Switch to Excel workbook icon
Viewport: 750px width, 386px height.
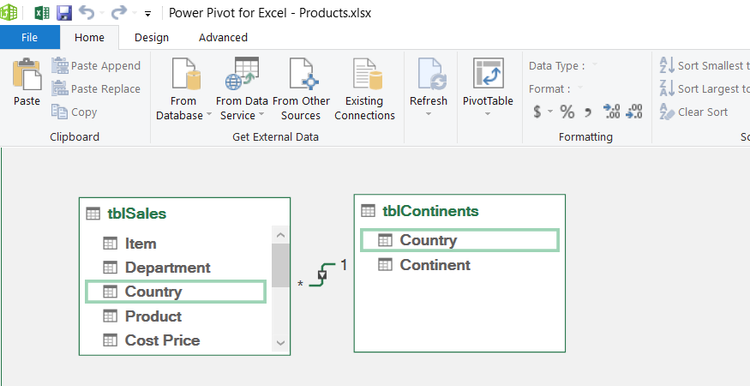[42, 12]
